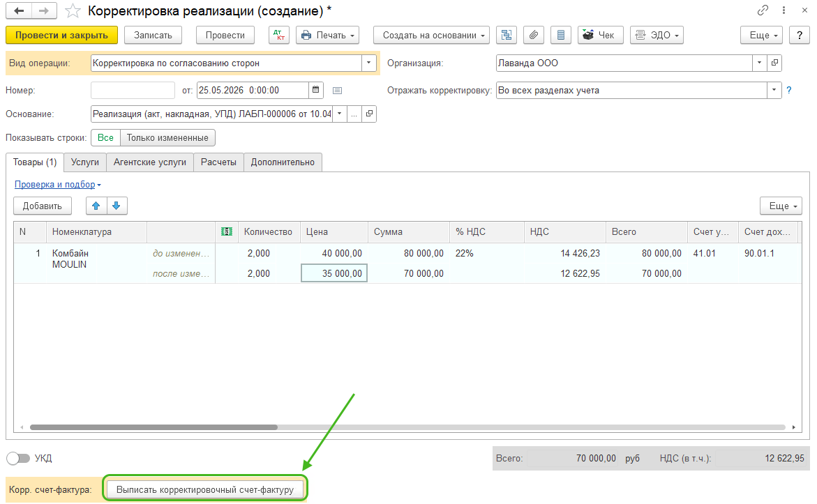This screenshot has width=817, height=504.
Task: Print a receipt with the Чек button
Action: point(600,35)
